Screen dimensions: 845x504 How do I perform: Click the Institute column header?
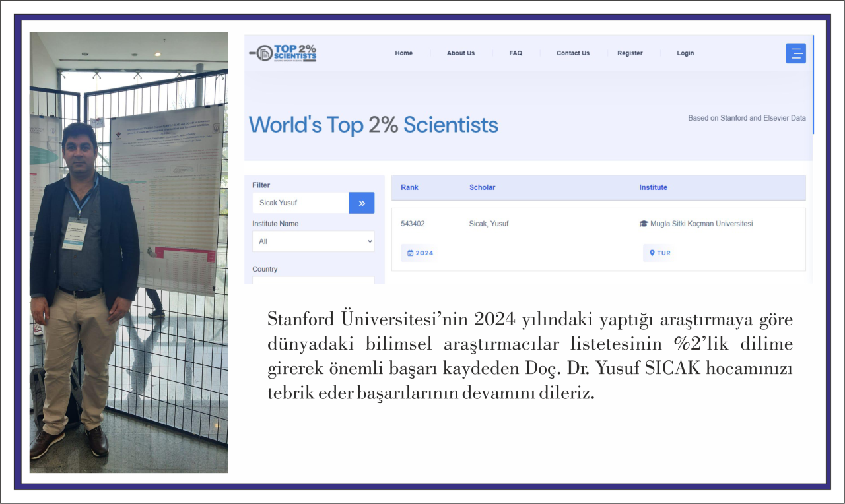[x=653, y=187]
